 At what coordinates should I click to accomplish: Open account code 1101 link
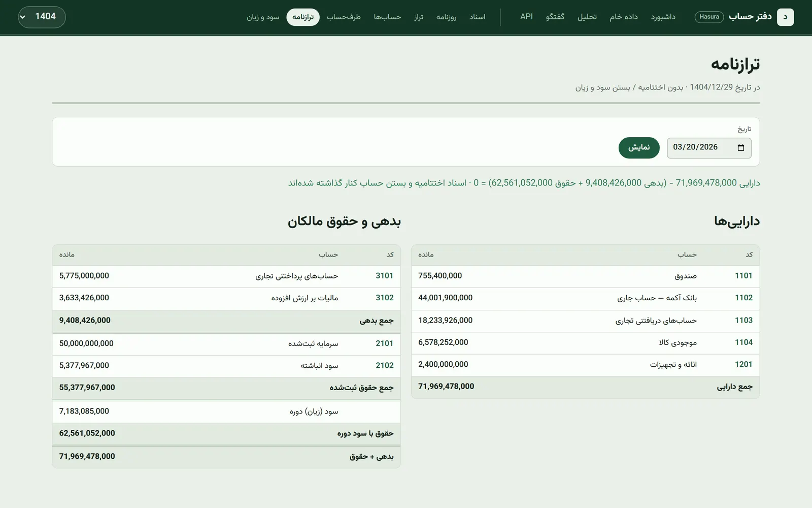tap(743, 276)
